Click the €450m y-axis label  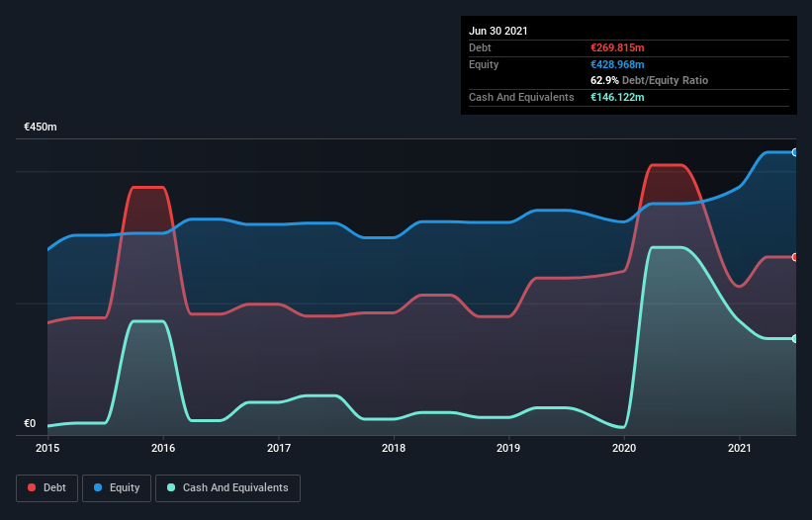pyautogui.click(x=41, y=127)
